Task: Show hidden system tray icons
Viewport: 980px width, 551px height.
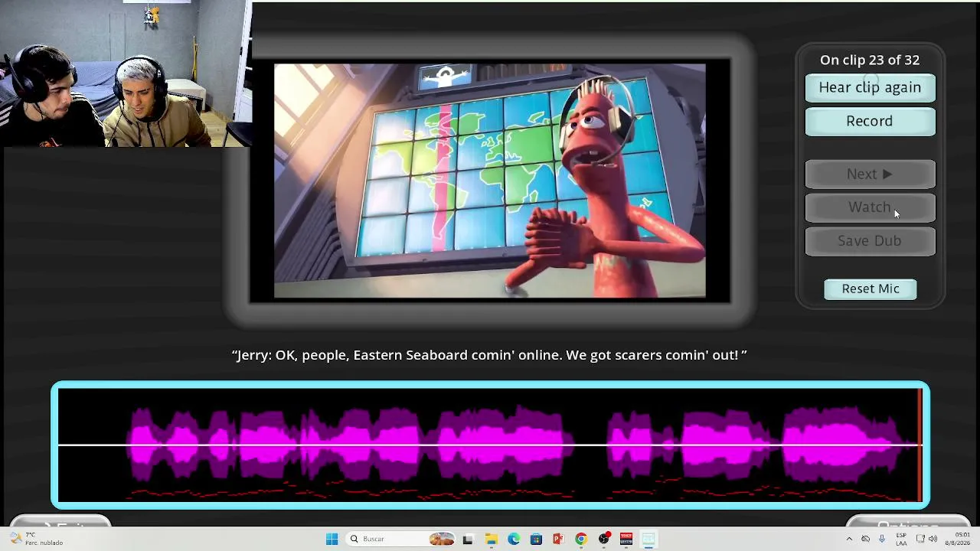Action: click(x=848, y=539)
